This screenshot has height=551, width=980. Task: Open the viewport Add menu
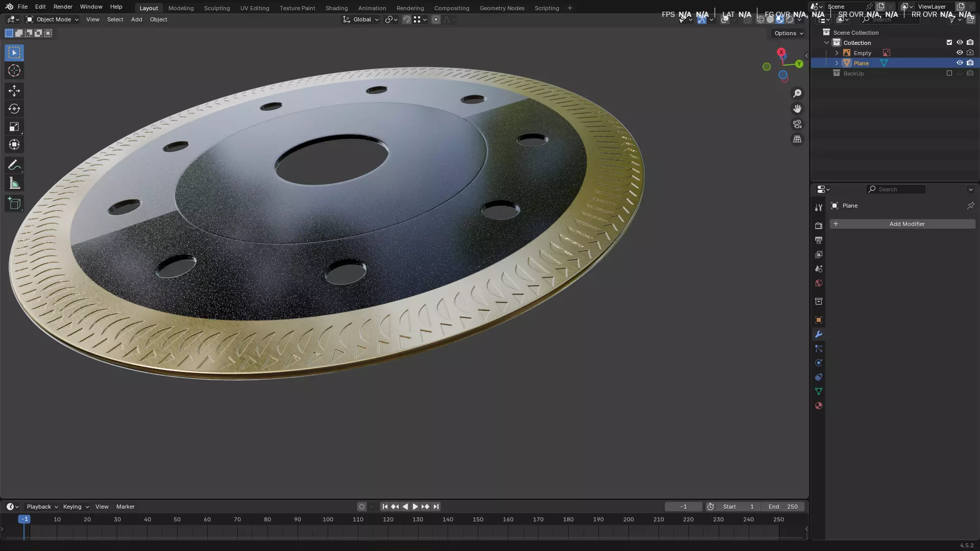[136, 19]
